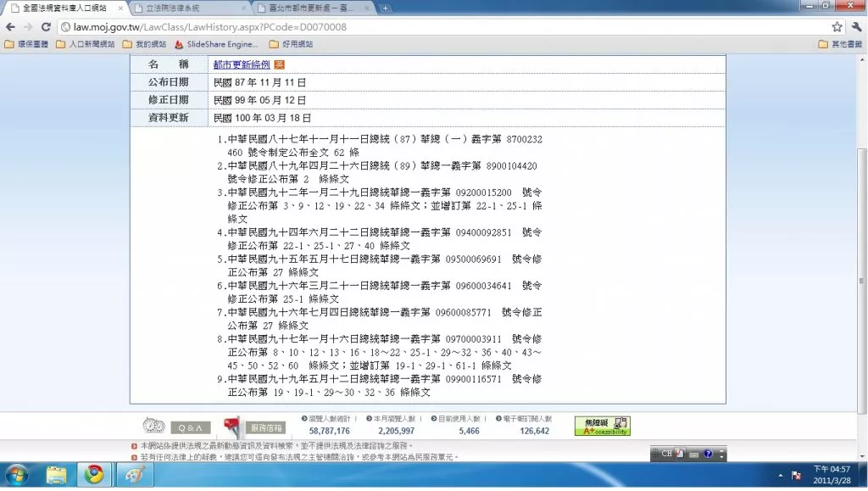This screenshot has width=868, height=491.
Task: Open a new browser tab
Action: [385, 8]
